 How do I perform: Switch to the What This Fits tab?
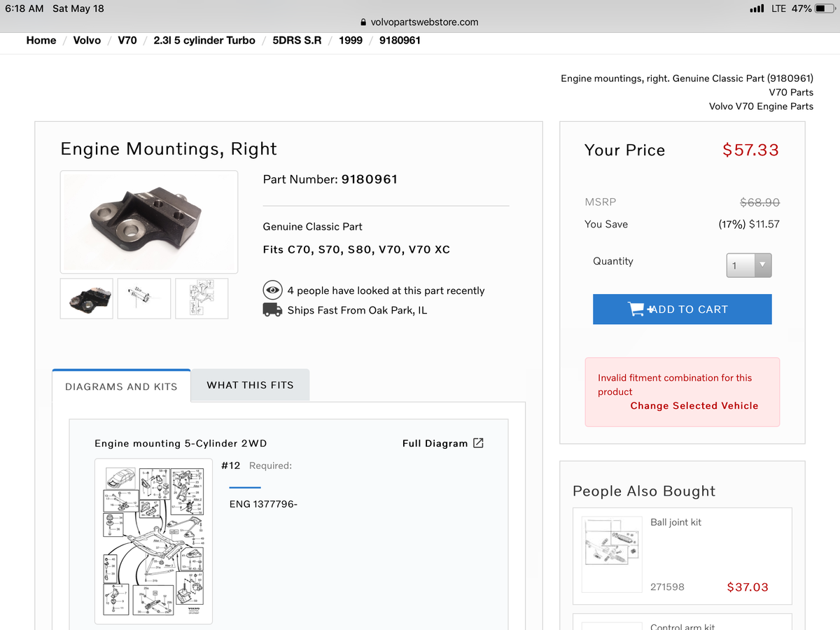click(250, 385)
